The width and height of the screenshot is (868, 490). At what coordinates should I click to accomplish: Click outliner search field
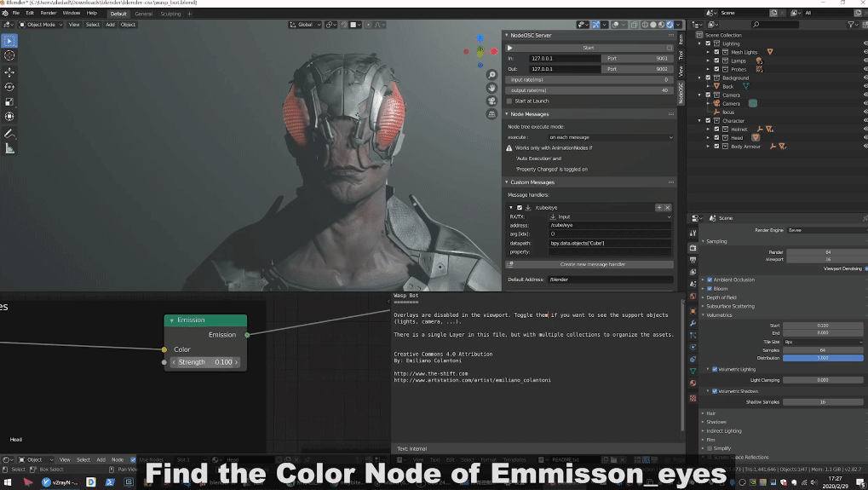775,25
